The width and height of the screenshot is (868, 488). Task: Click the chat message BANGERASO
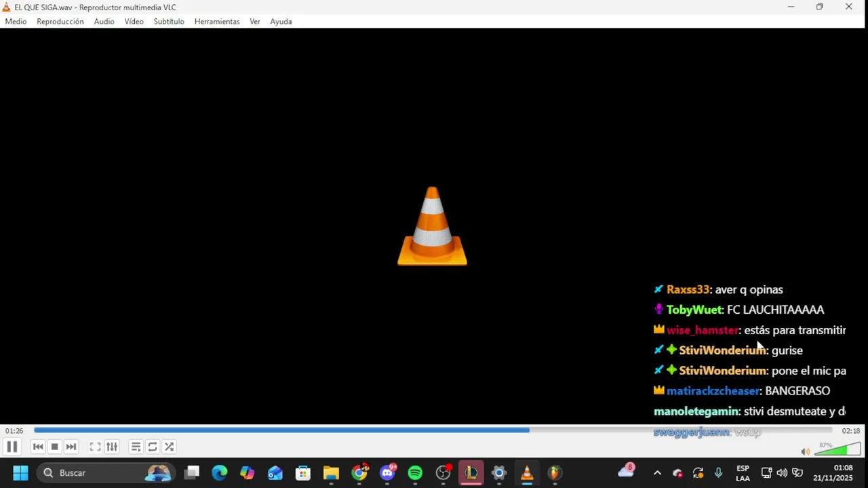797,391
